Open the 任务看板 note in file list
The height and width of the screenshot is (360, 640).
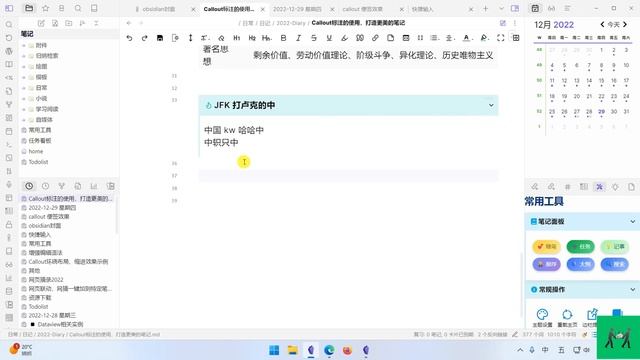[40, 140]
